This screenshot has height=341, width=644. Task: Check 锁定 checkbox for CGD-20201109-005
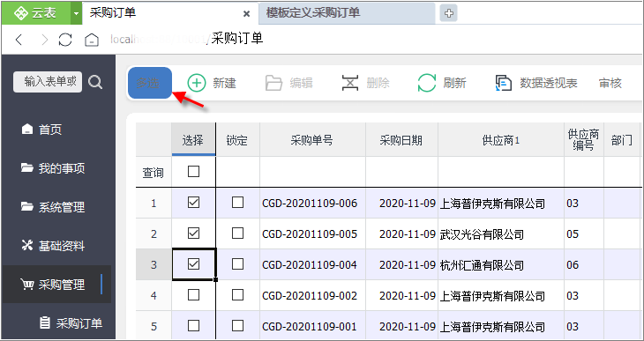tap(237, 234)
